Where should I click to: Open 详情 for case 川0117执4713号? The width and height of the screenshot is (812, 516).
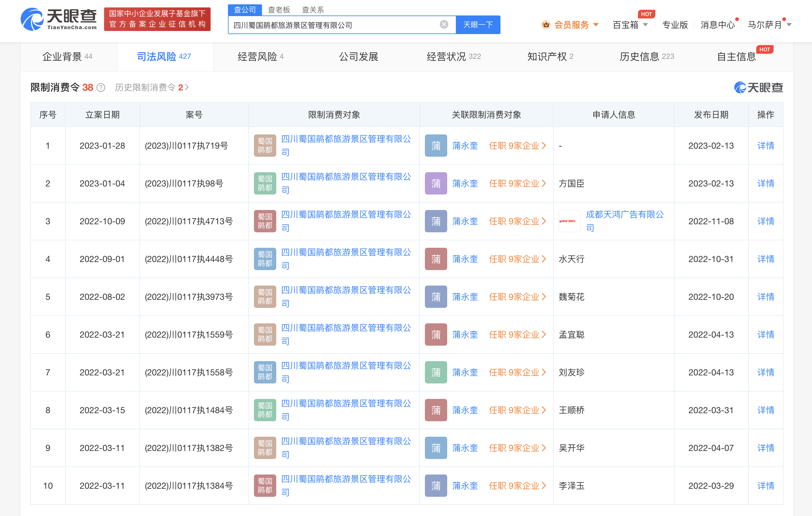tap(765, 221)
